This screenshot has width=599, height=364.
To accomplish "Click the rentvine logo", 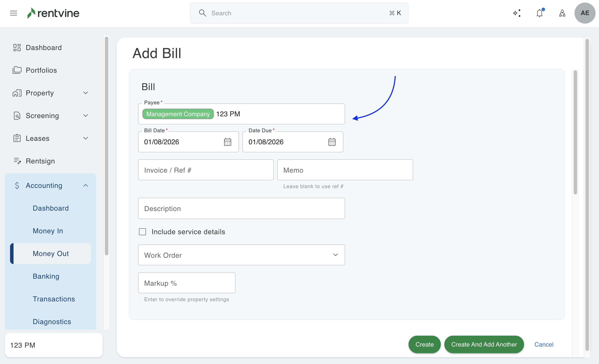I will (54, 13).
